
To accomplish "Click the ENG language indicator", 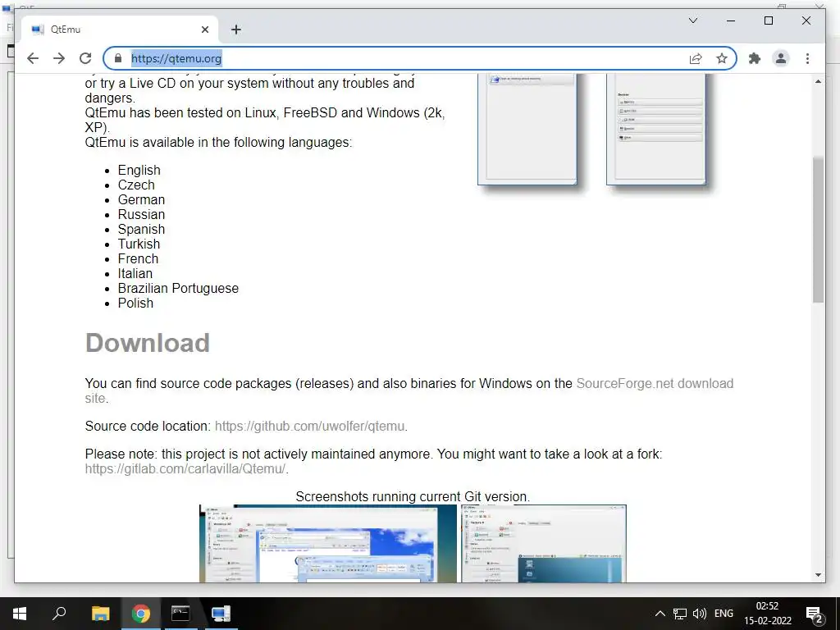I will [x=724, y=614].
